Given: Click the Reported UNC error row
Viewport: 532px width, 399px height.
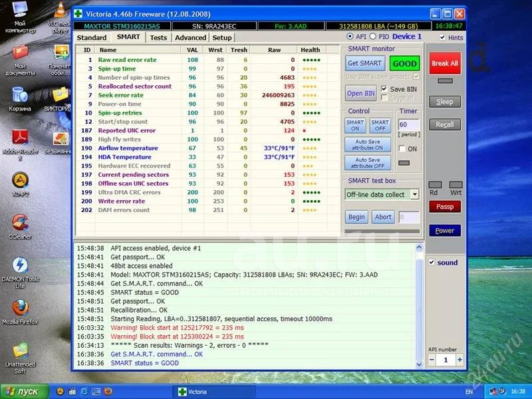Looking at the screenshot, I should [207, 130].
